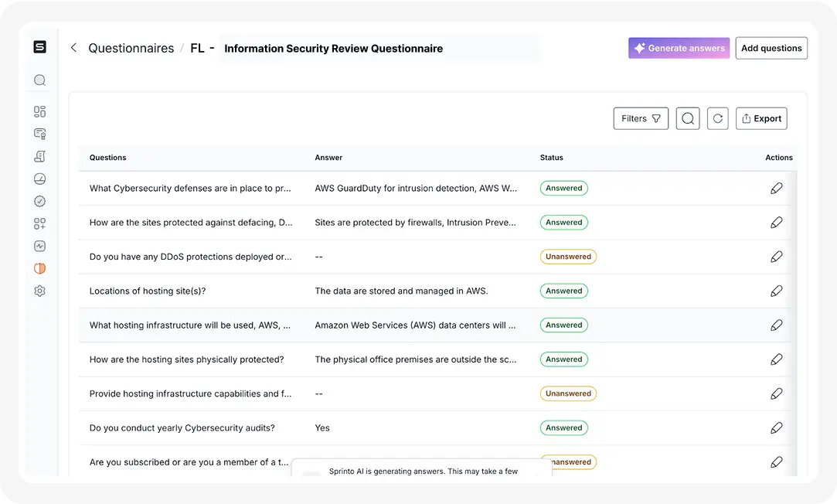Open the Filters dropdown
The width and height of the screenshot is (837, 504).
click(641, 118)
